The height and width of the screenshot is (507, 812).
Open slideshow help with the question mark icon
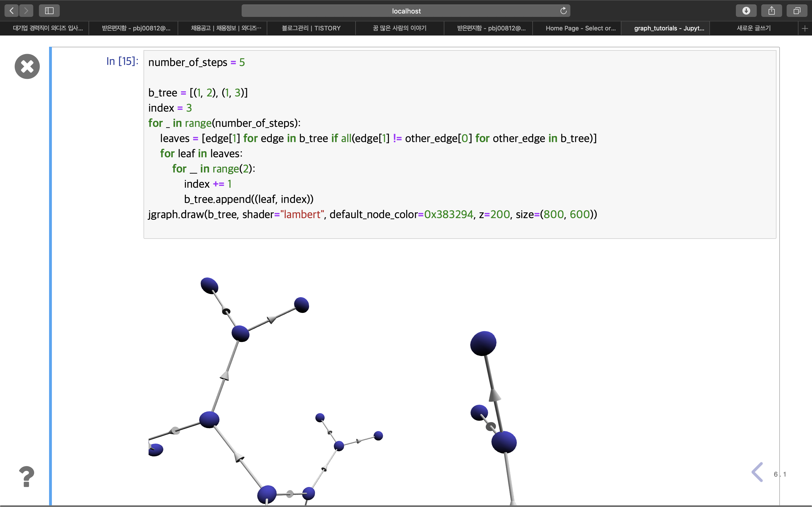(27, 477)
